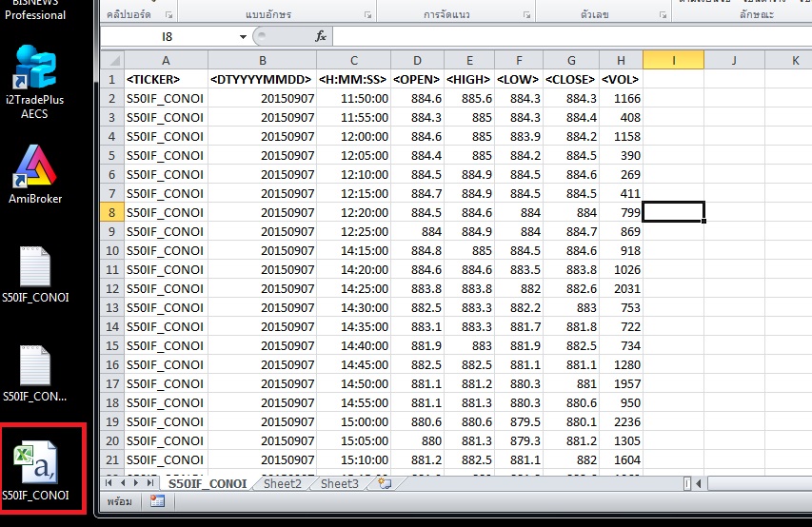Click the <OPEN> header cell

(417, 79)
